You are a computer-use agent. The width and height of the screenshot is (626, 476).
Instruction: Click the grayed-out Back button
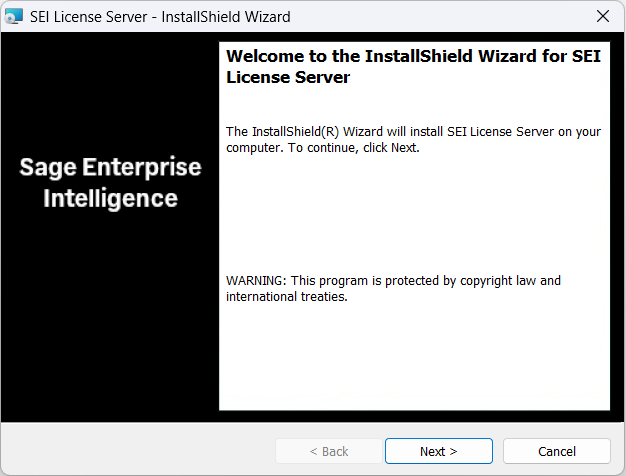click(327, 451)
